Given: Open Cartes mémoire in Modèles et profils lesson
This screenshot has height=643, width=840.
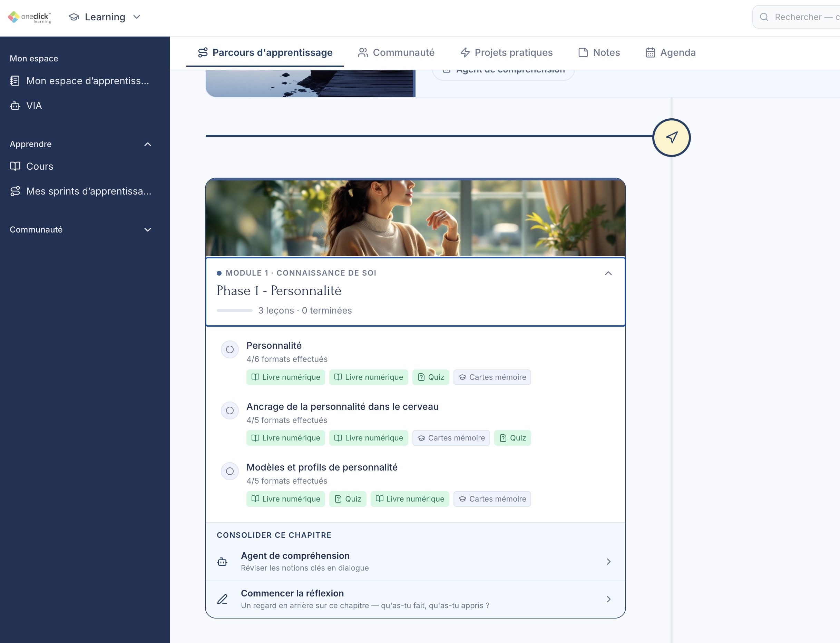Looking at the screenshot, I should coord(492,499).
